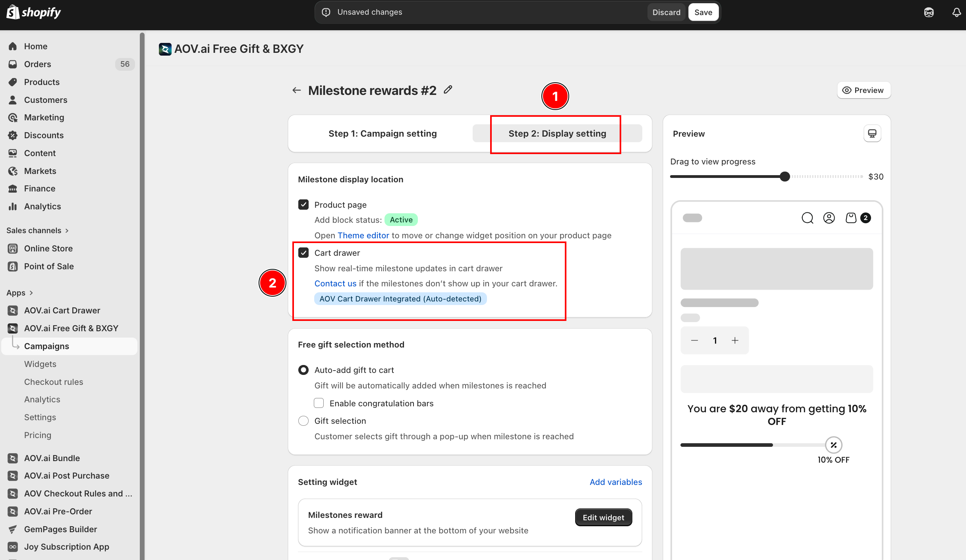
Task: Click the Contact us link
Action: [336, 284]
